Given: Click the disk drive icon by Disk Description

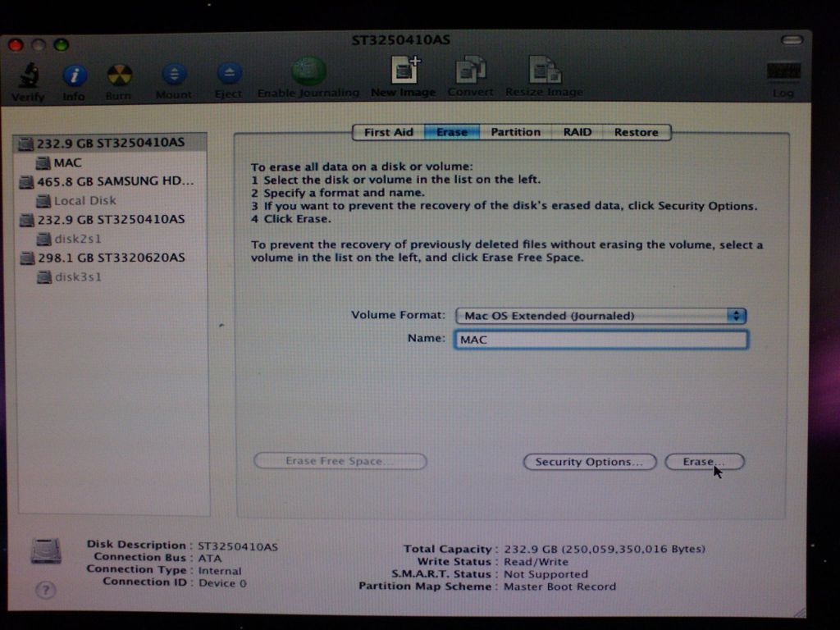Looking at the screenshot, I should tap(46, 550).
